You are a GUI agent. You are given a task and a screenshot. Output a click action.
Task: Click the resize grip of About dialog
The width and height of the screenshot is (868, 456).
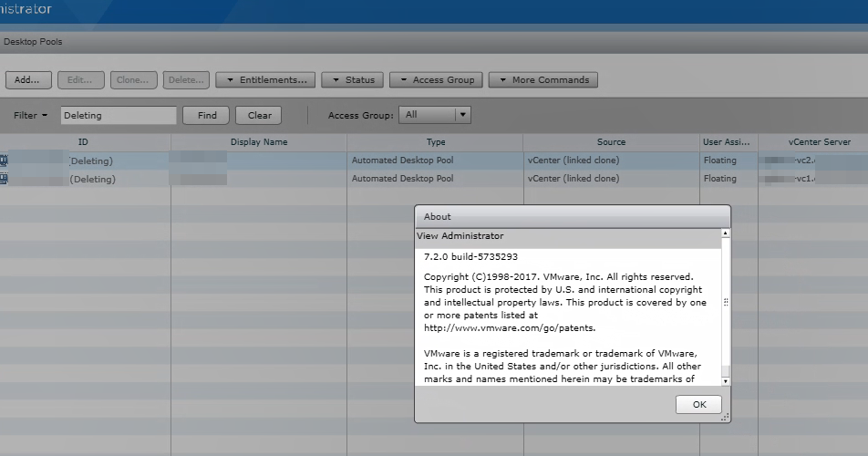725,417
